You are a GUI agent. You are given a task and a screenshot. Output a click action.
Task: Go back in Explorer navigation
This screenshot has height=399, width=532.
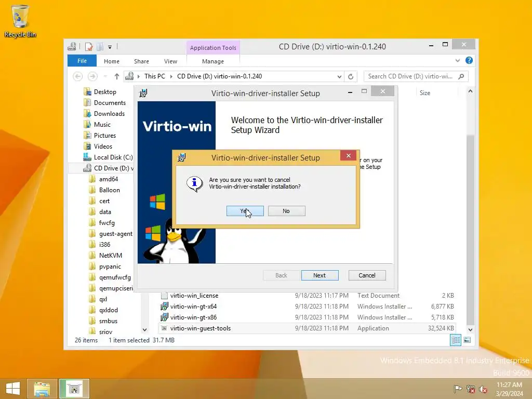(78, 76)
